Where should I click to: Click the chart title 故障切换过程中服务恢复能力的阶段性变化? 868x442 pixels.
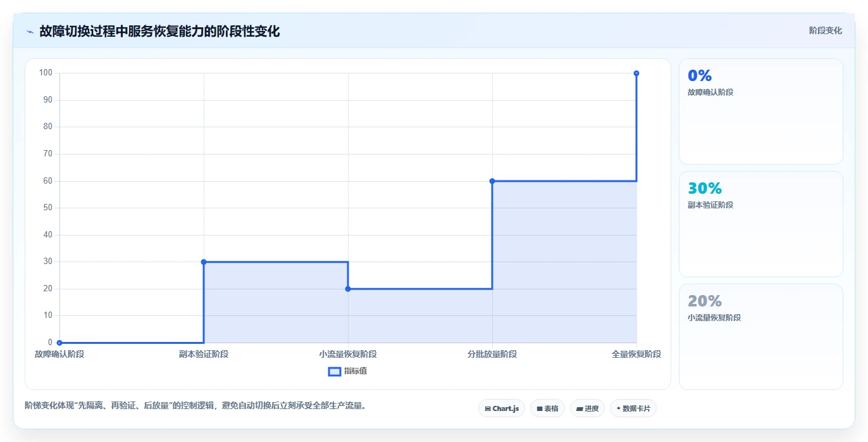coord(159,31)
